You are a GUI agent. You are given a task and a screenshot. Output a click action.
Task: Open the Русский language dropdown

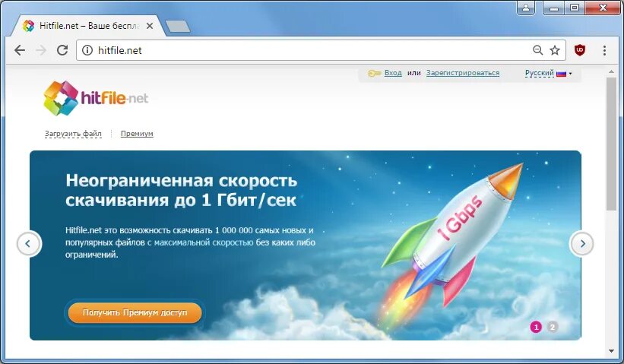(548, 73)
